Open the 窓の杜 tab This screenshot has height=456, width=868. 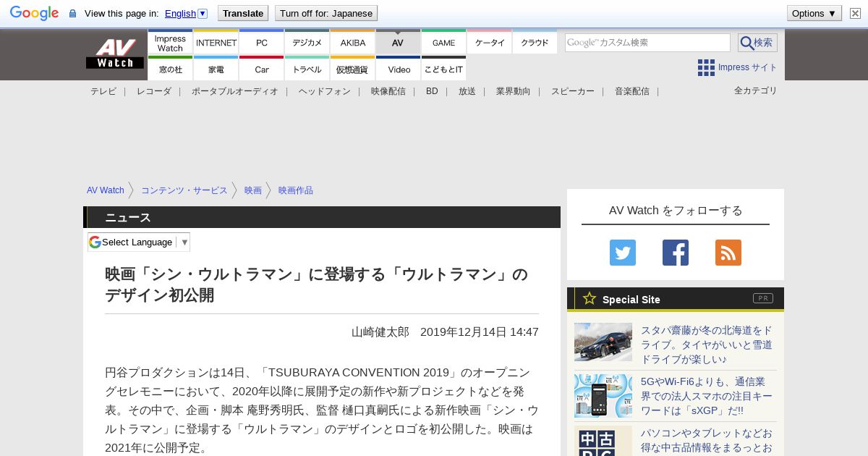[x=170, y=69]
